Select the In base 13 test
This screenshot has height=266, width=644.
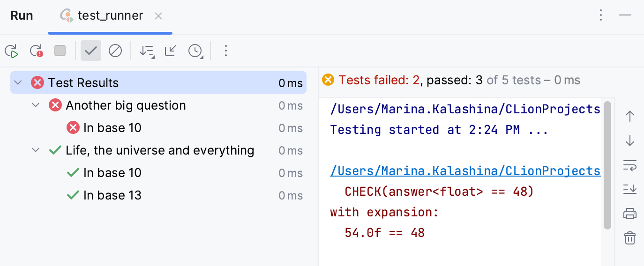click(112, 195)
